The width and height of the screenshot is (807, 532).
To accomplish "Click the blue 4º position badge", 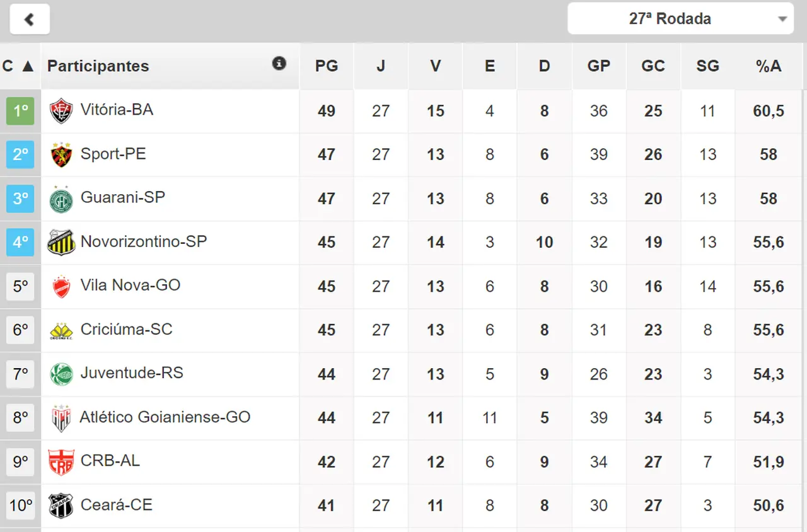I will [x=20, y=243].
